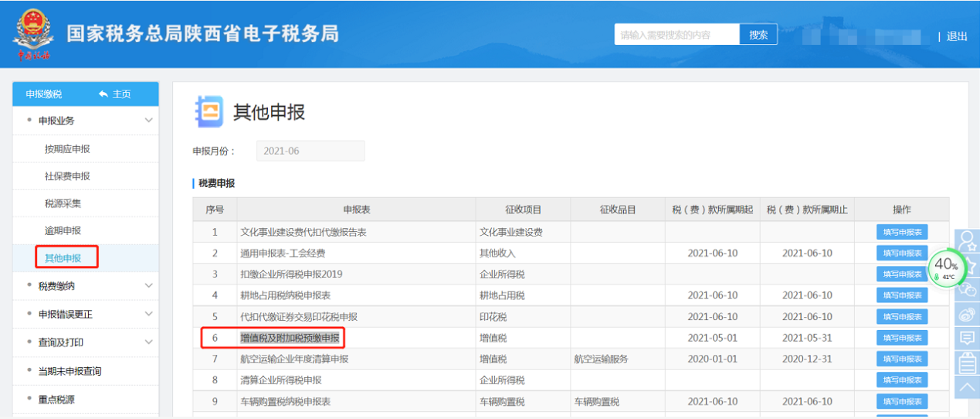Viewport: 980px width, 419px height.
Task: Click the 搜索 search button
Action: 758,35
